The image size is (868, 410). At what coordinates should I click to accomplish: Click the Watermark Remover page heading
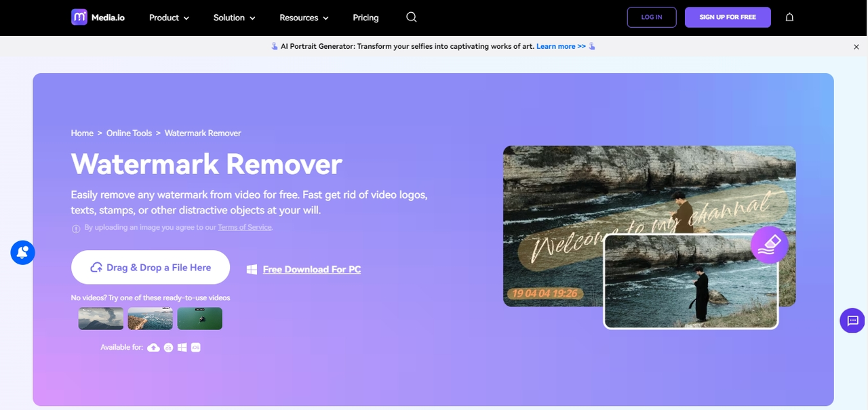point(207,164)
